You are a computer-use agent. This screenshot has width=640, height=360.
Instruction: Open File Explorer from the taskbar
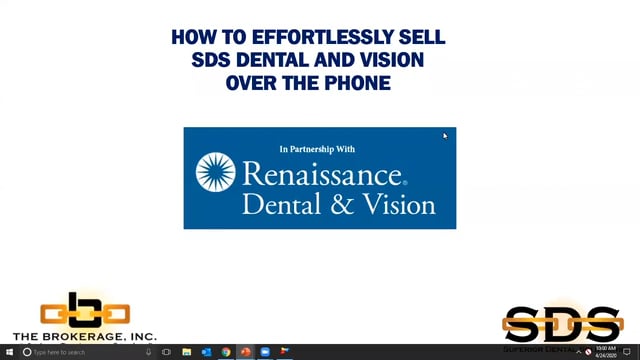187,352
